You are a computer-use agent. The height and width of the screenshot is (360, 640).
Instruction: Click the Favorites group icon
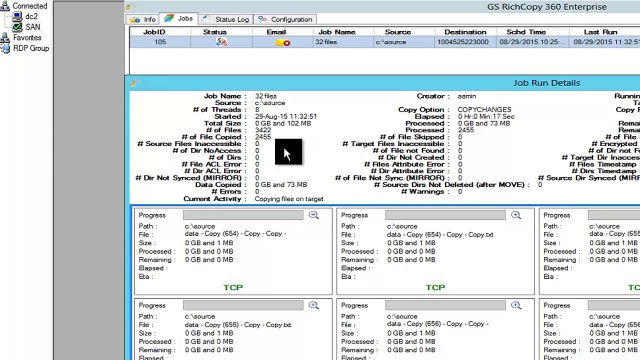point(5,38)
